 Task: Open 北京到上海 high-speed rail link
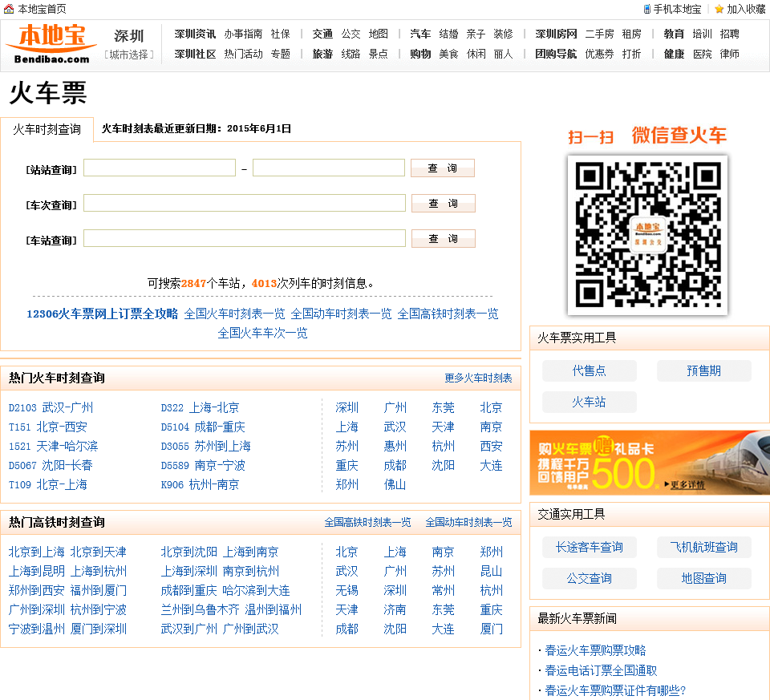tap(36, 552)
